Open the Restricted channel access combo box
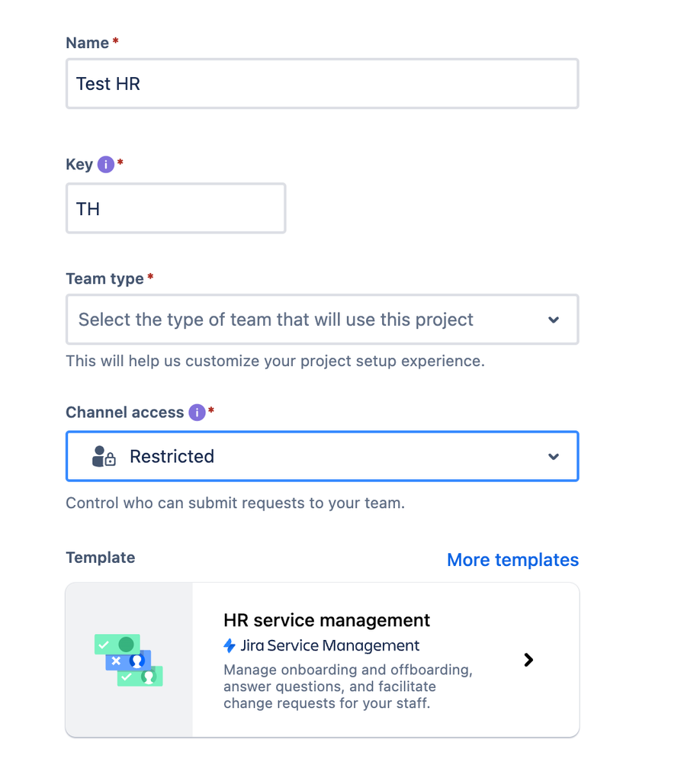Image resolution: width=700 pixels, height=762 pixels. [320, 456]
